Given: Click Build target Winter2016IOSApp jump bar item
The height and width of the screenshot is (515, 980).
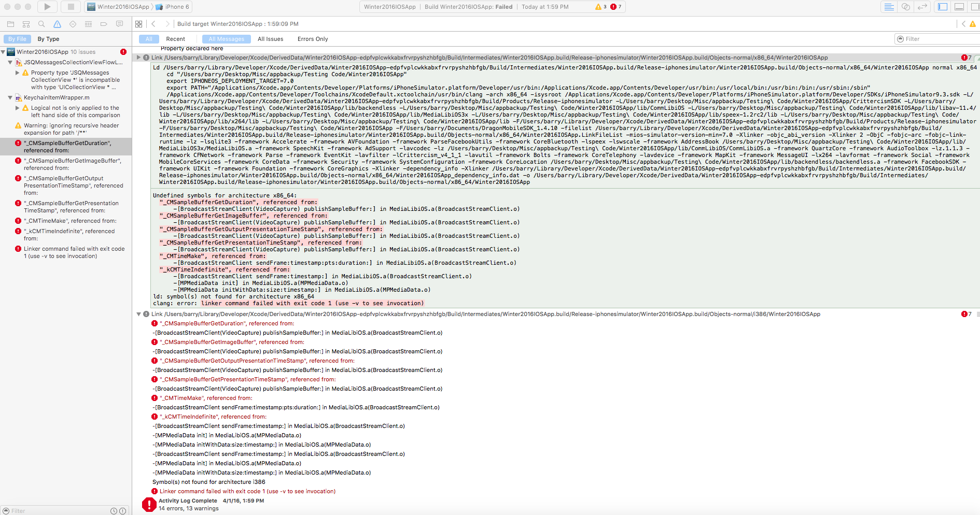Looking at the screenshot, I should pyautogui.click(x=237, y=24).
